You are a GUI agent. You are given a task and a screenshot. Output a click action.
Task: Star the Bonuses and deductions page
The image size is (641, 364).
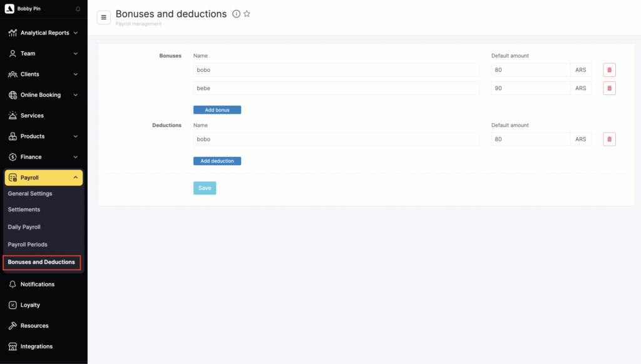(x=247, y=14)
